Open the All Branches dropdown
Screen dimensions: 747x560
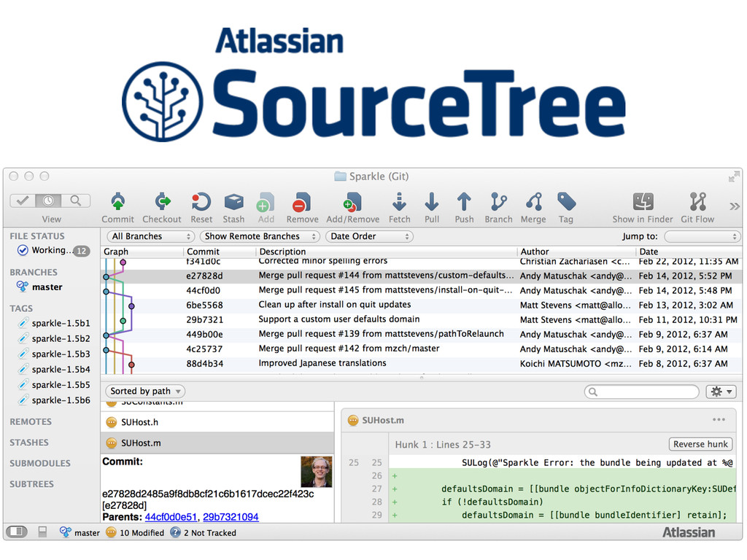(x=150, y=236)
